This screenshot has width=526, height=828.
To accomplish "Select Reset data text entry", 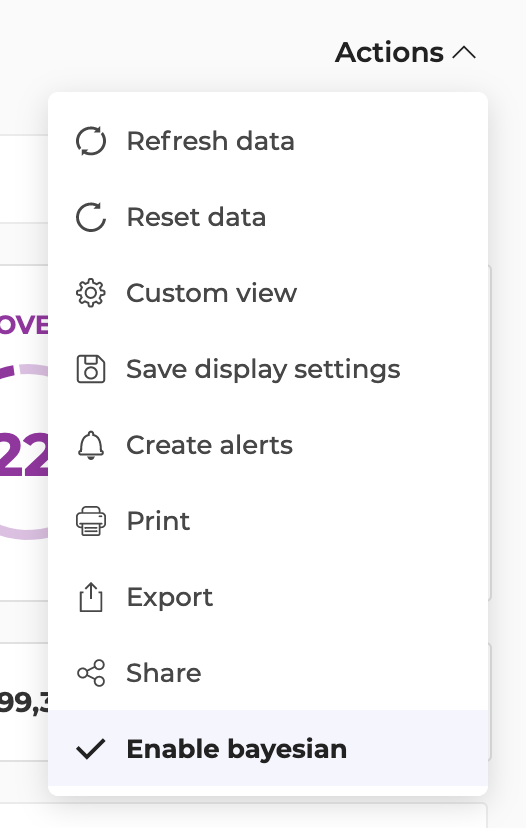I will 196,217.
